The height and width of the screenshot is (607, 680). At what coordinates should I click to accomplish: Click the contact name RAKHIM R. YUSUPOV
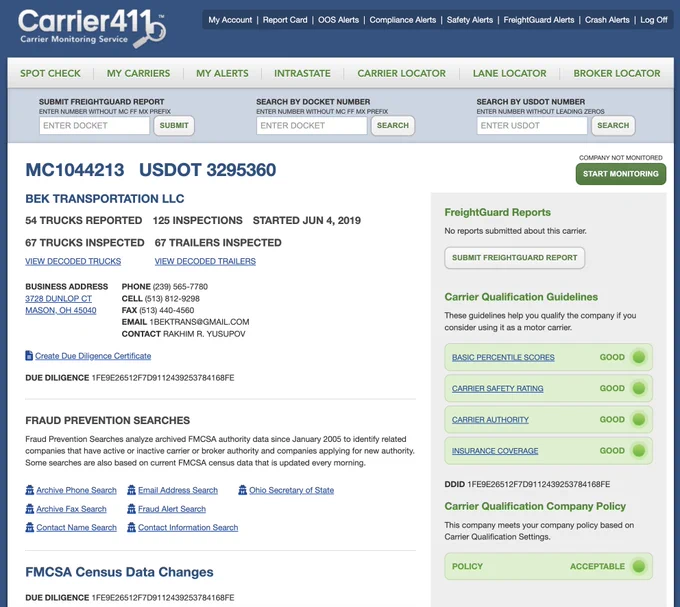204,334
